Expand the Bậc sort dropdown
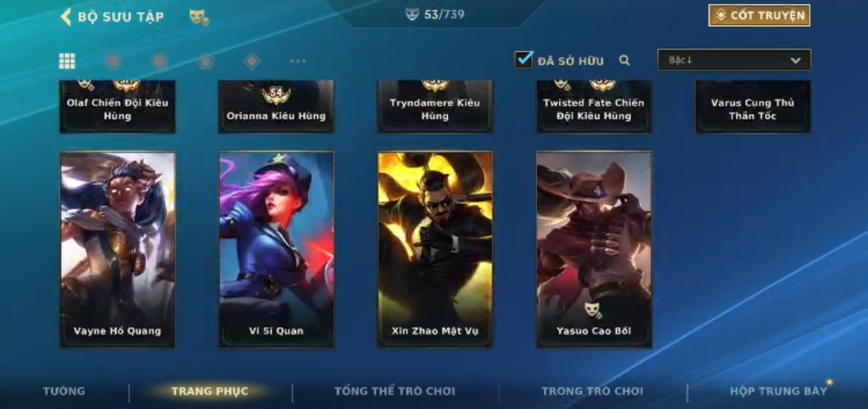 point(734,59)
